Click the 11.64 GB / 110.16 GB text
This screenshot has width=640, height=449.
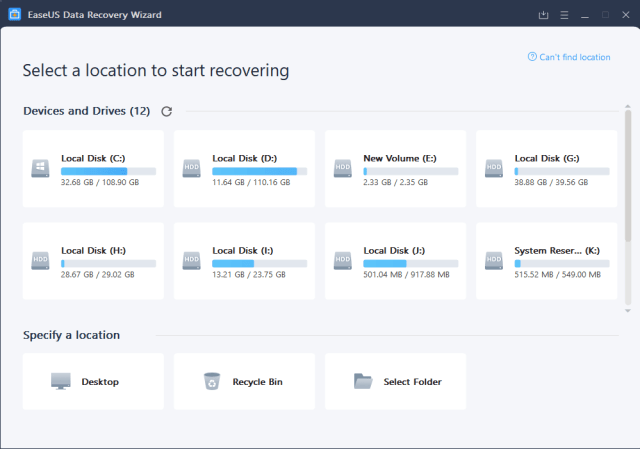coord(251,182)
